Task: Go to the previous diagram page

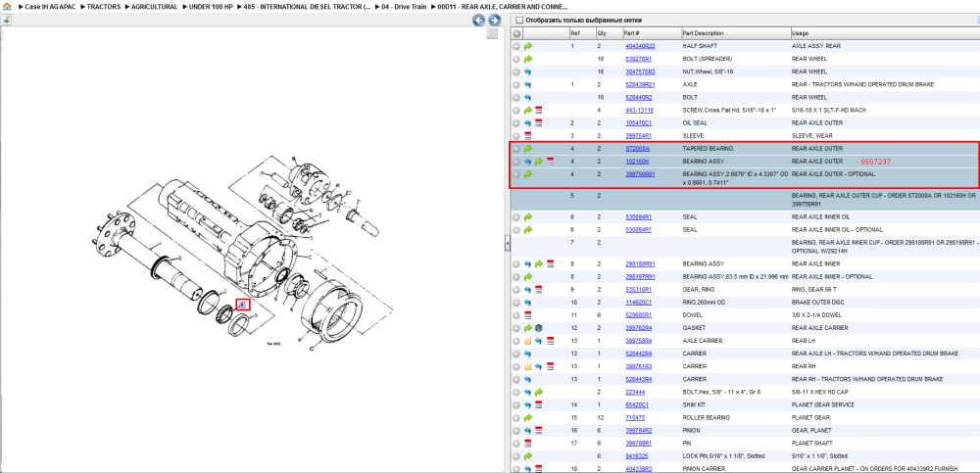Action: click(x=479, y=21)
